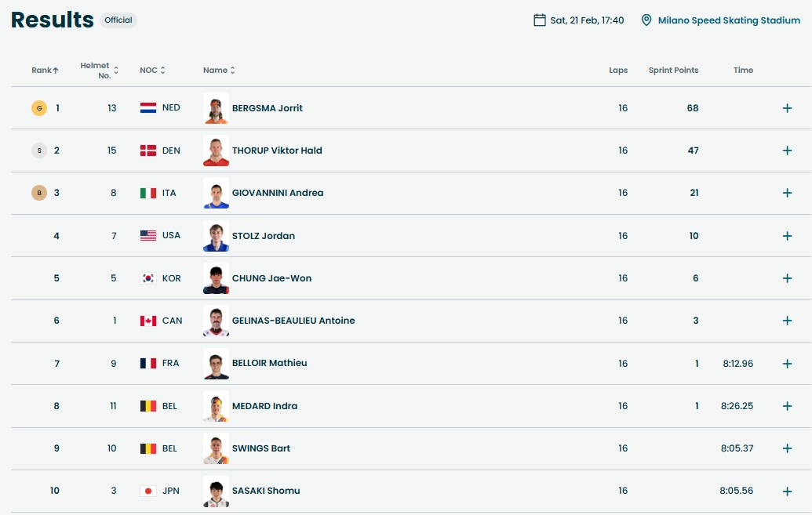The width and height of the screenshot is (812, 515).
Task: Click the gold medal badge icon
Action: (39, 108)
